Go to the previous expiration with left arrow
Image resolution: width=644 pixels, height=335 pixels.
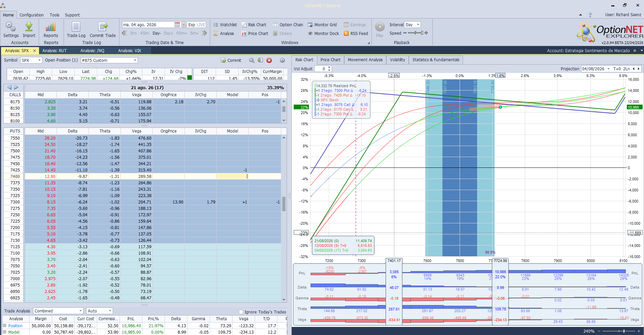tap(9, 87)
